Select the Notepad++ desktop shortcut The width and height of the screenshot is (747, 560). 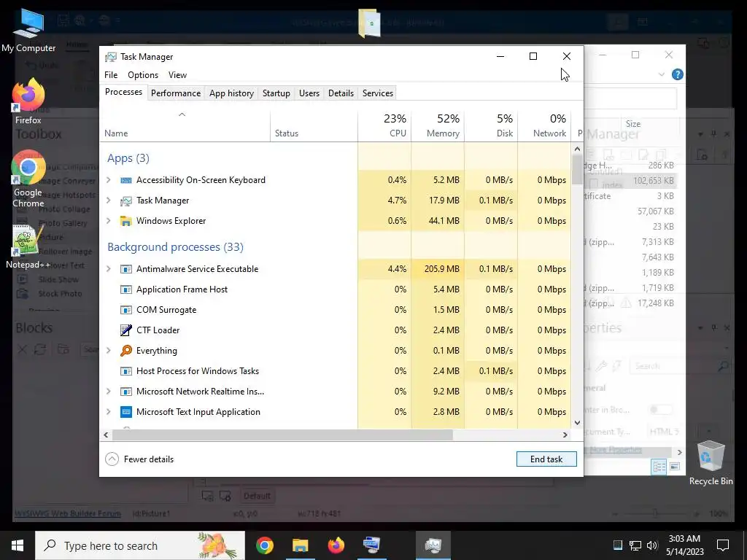[28, 248]
